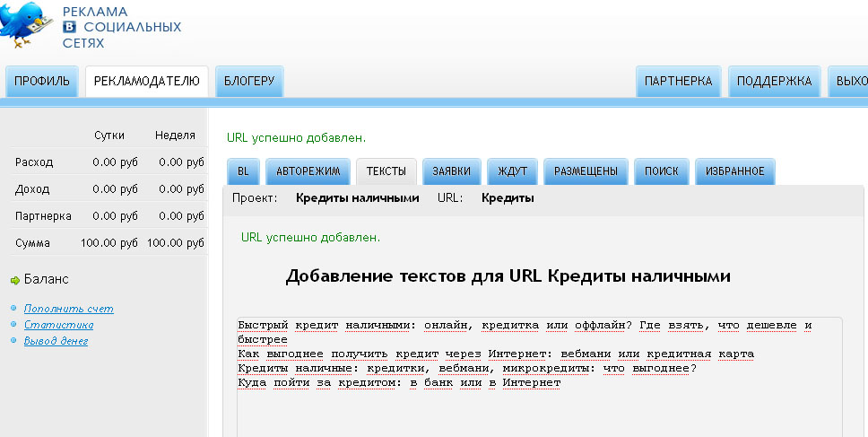Click the heading 'Добавление текстов для URL'
The image size is (868, 437).
tap(508, 275)
